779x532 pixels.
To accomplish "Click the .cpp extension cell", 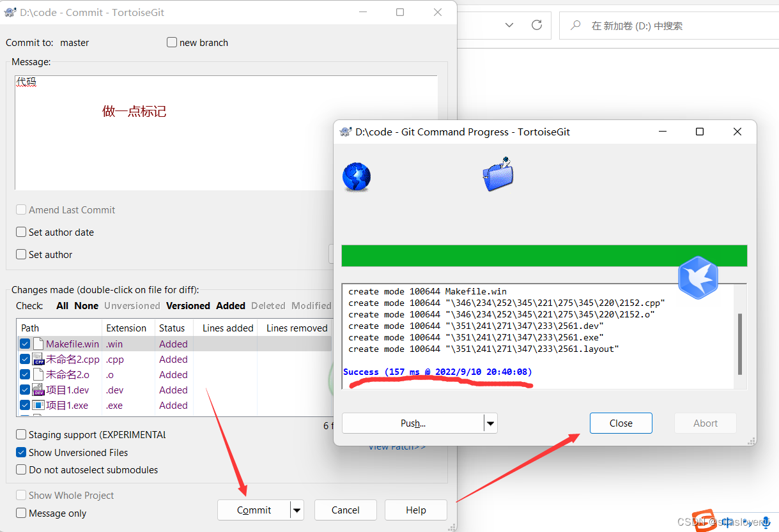I will coord(115,359).
